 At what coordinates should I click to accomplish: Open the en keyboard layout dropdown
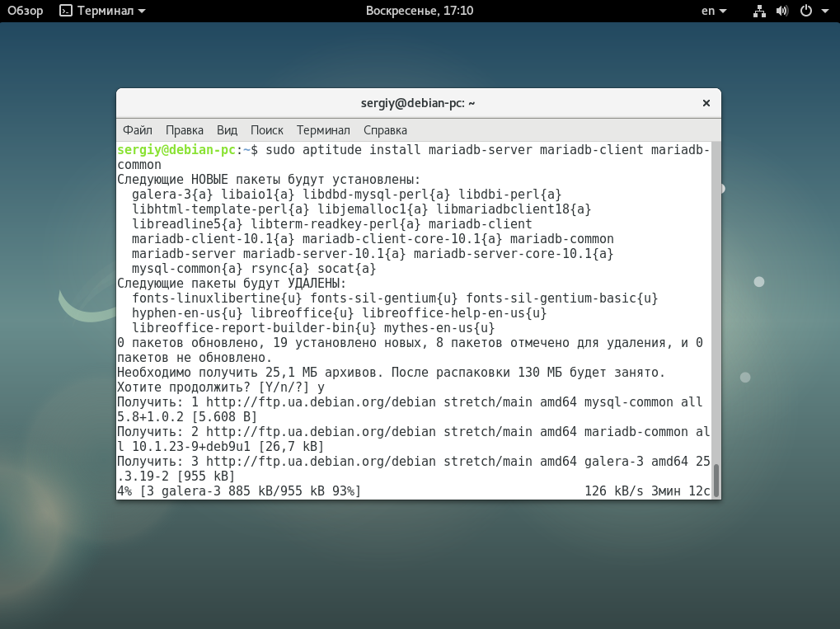tap(713, 12)
